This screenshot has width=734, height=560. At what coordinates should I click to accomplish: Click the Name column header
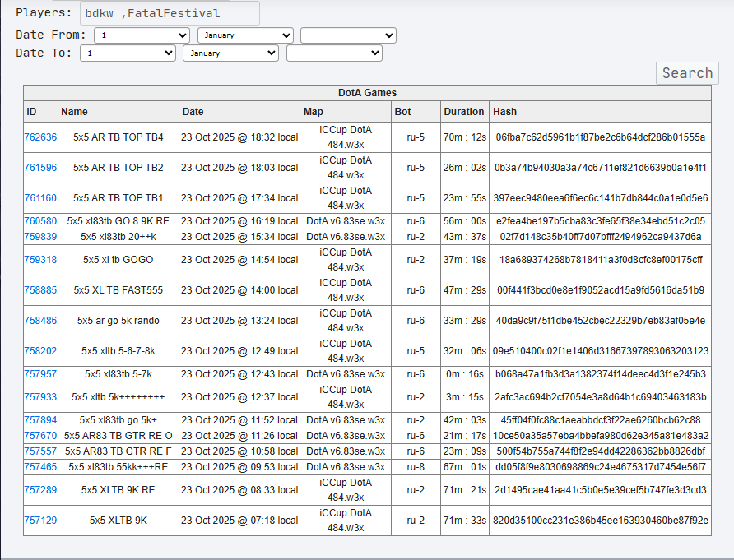tap(118, 111)
